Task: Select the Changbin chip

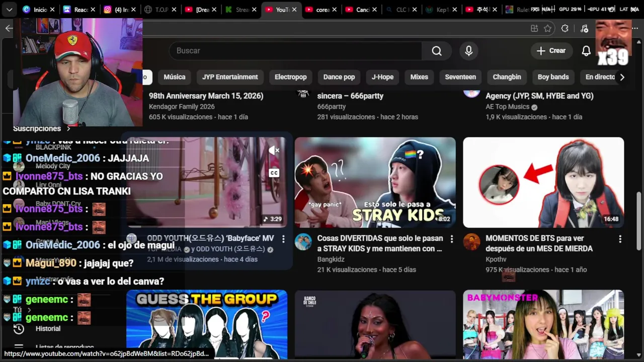Action: [507, 77]
